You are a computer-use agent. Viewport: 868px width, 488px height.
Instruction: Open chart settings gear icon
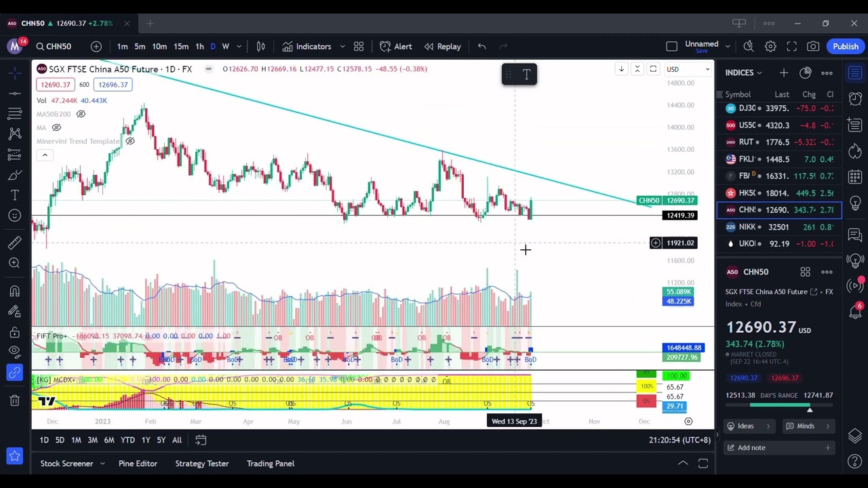770,46
